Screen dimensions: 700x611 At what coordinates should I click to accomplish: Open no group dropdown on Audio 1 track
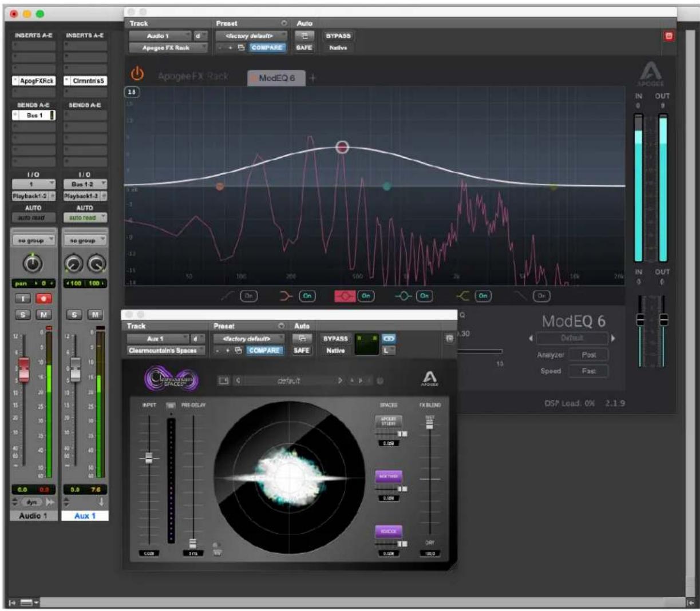pyautogui.click(x=34, y=241)
